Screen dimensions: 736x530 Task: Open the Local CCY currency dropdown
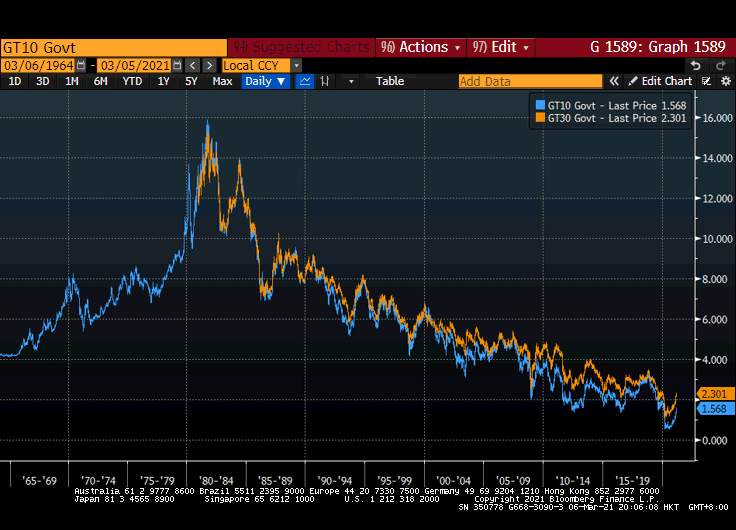click(x=296, y=65)
